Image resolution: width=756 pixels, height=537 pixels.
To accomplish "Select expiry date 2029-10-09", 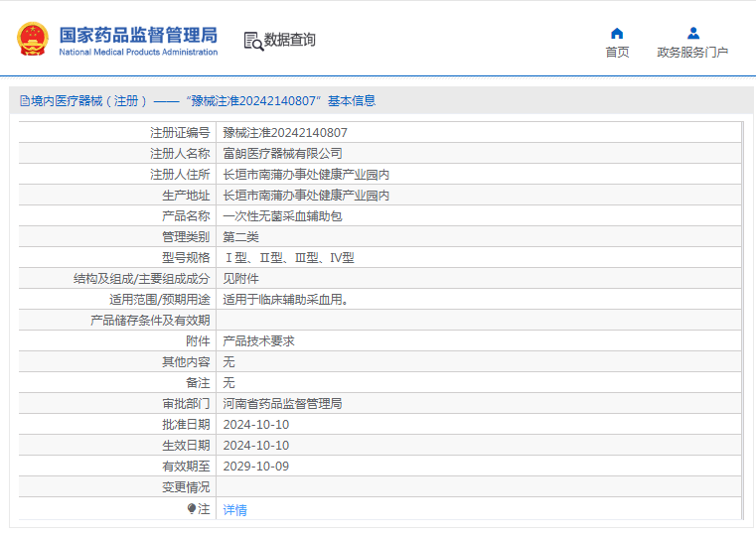I will [x=256, y=467].
